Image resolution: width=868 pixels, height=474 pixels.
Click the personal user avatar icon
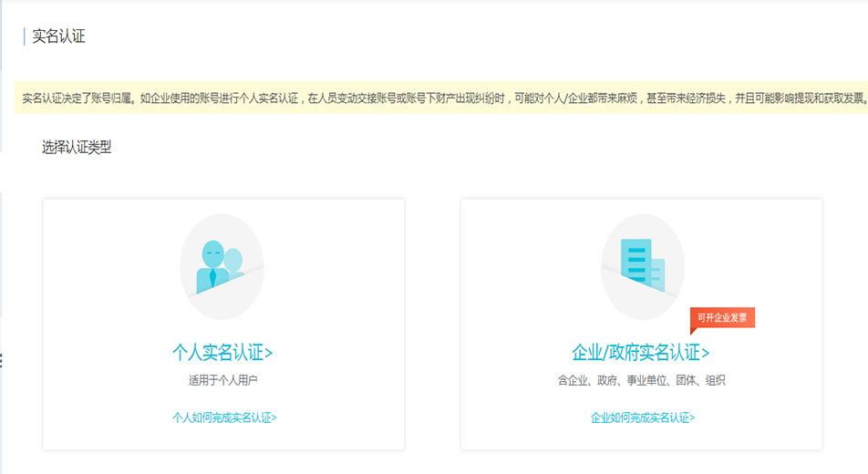222,265
